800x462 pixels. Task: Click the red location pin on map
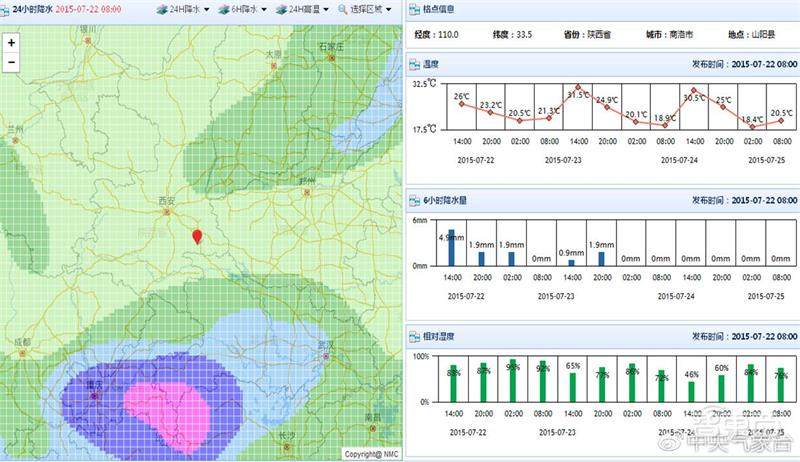coord(197,236)
